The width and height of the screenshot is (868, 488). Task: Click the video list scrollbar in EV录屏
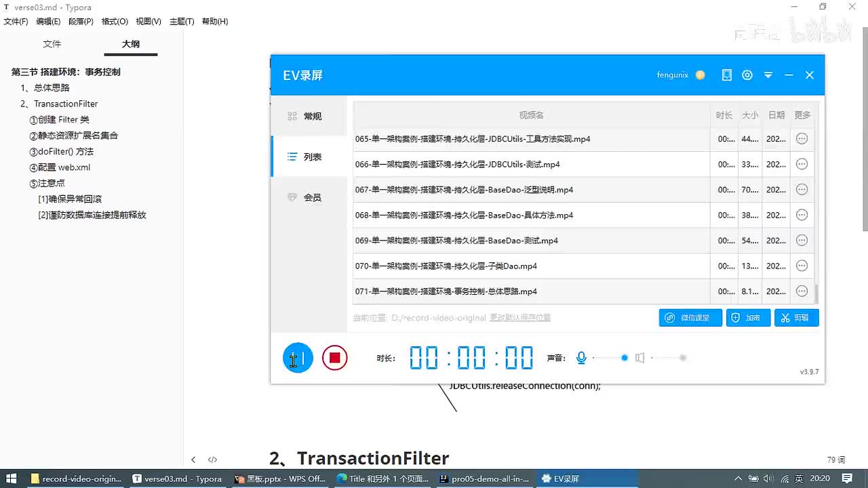tap(816, 293)
